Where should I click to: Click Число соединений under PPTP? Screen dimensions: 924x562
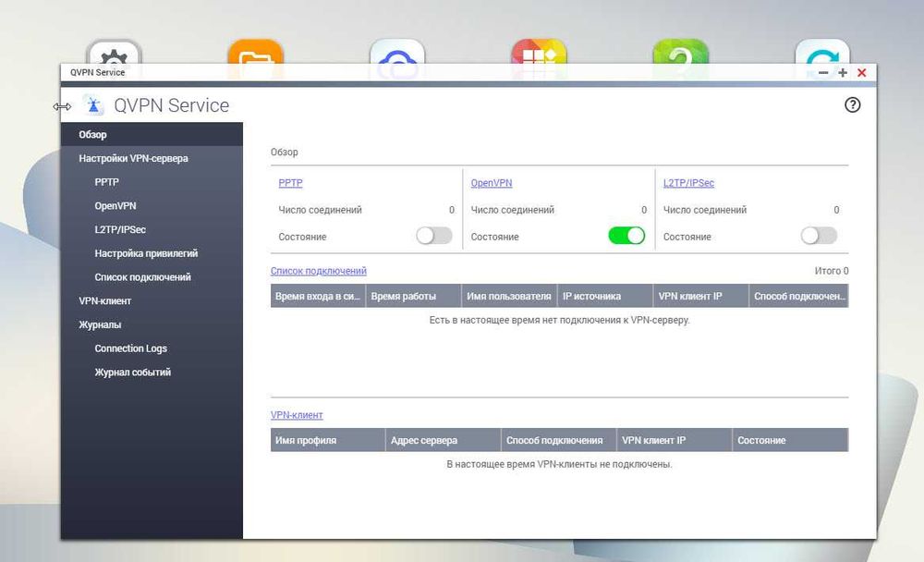click(x=320, y=209)
